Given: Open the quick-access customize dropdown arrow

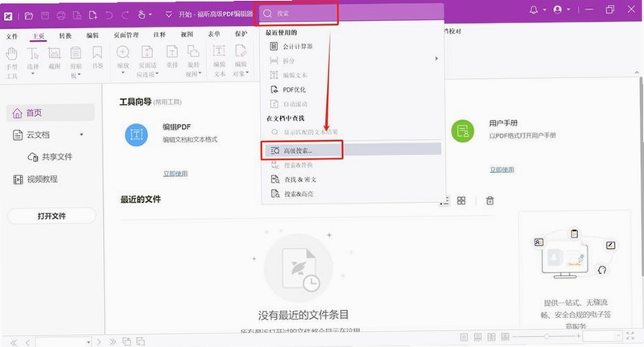Looking at the screenshot, I should click(x=168, y=14).
